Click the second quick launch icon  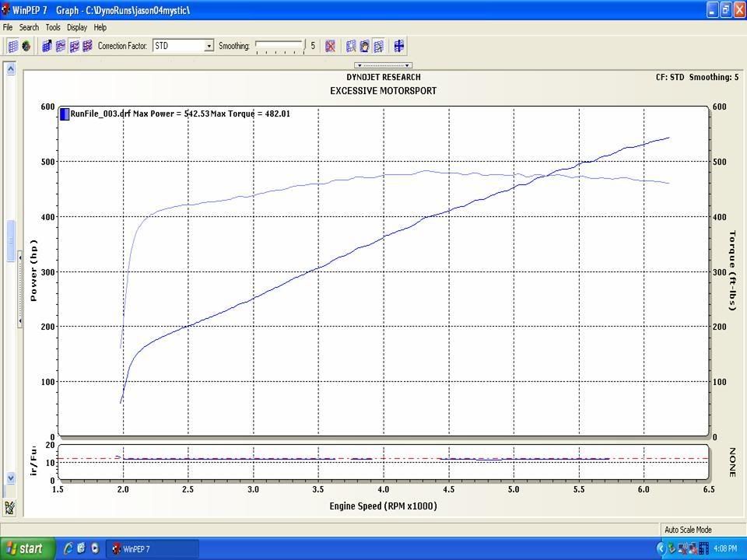click(x=81, y=548)
